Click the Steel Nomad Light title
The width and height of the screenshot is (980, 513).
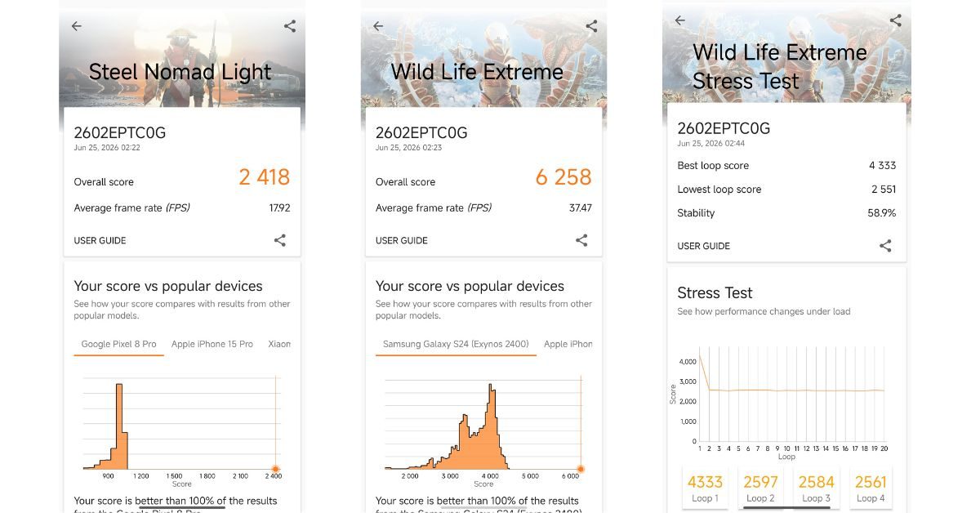pyautogui.click(x=180, y=72)
